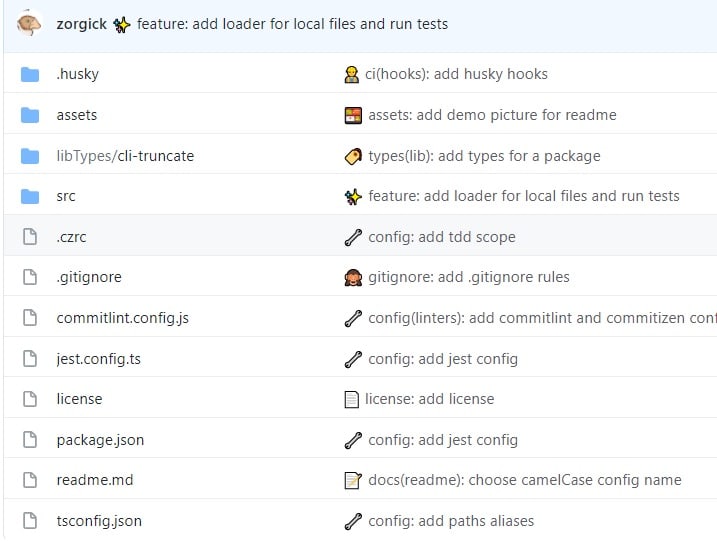The width and height of the screenshot is (717, 541).
Task: Open the license file
Action: (79, 399)
